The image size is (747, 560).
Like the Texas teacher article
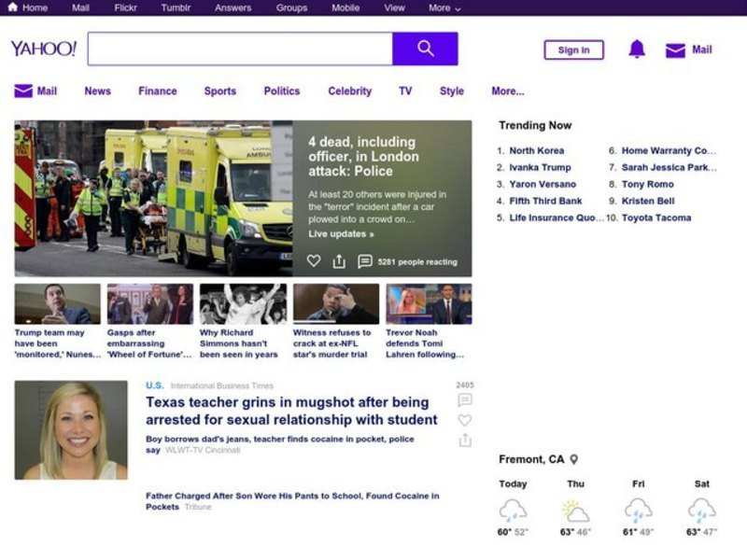[465, 420]
